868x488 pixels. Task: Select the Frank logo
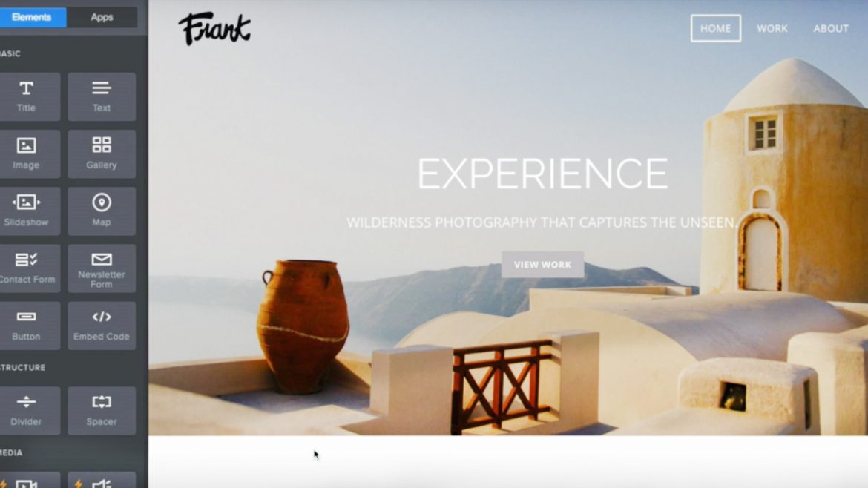tap(214, 28)
